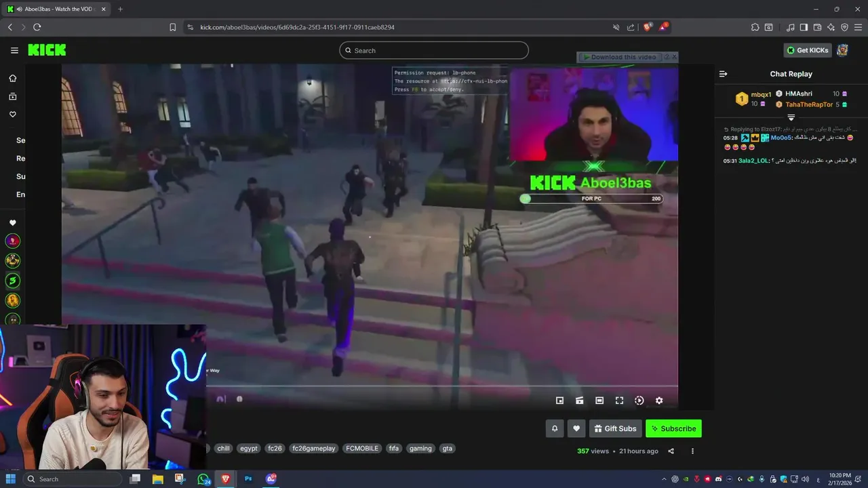The image size is (868, 488).
Task: Open the Following heart icon at the sidebar top
Action: (12, 115)
